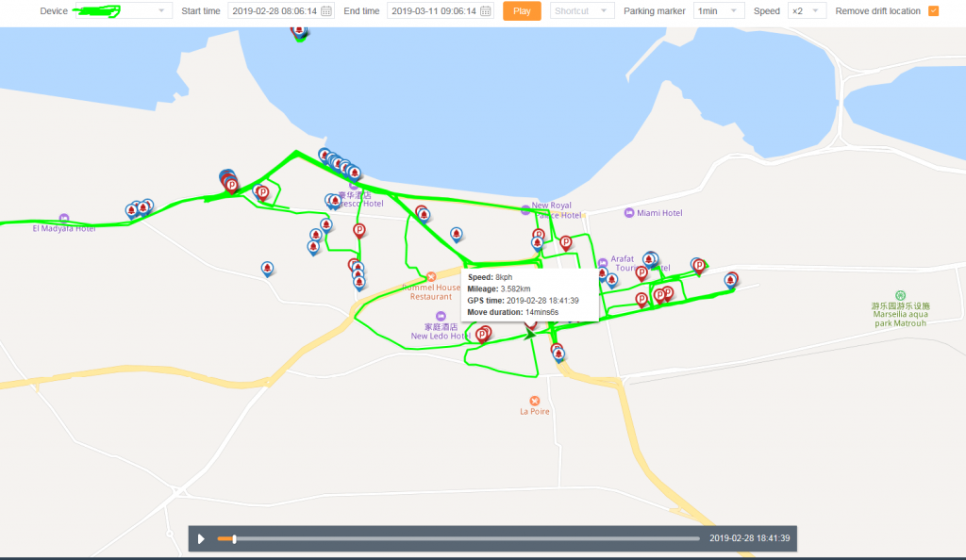The width and height of the screenshot is (966, 560).
Task: Click the New Ledo Hotel marker
Action: click(x=441, y=316)
